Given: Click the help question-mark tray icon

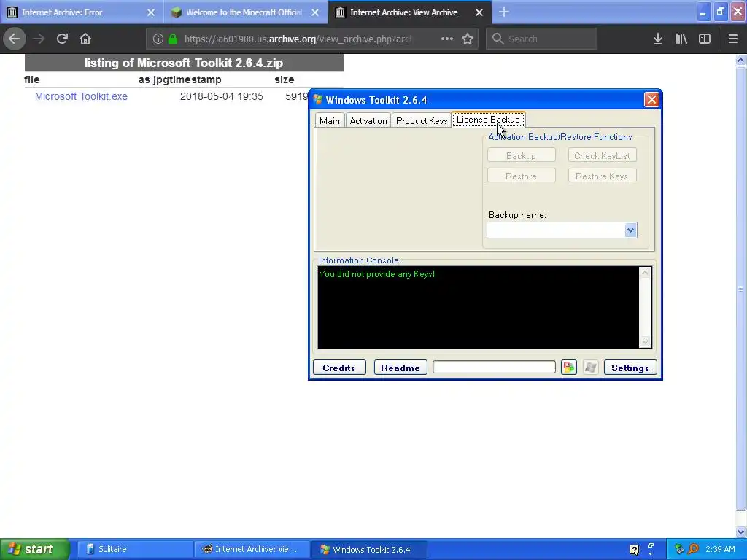Looking at the screenshot, I should click(x=634, y=550).
